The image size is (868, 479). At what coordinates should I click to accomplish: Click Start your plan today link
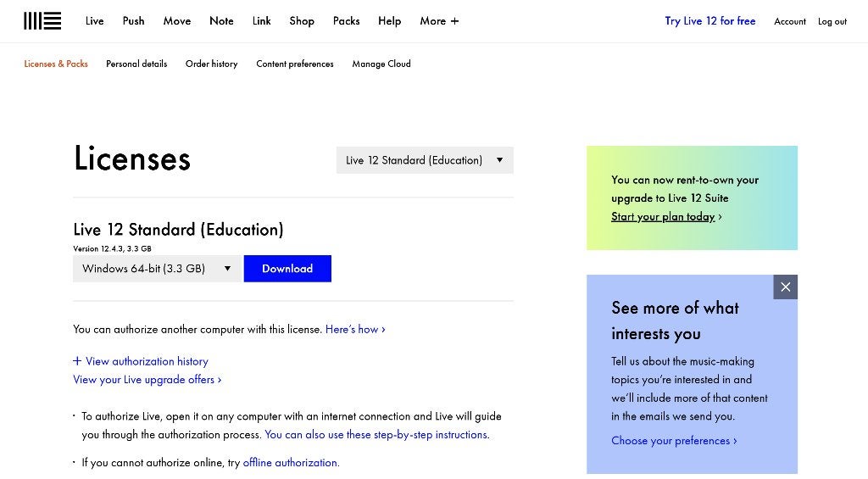[663, 216]
